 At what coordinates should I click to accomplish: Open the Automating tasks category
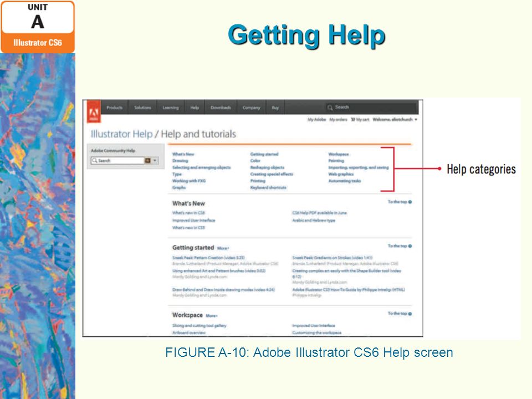coord(344,181)
